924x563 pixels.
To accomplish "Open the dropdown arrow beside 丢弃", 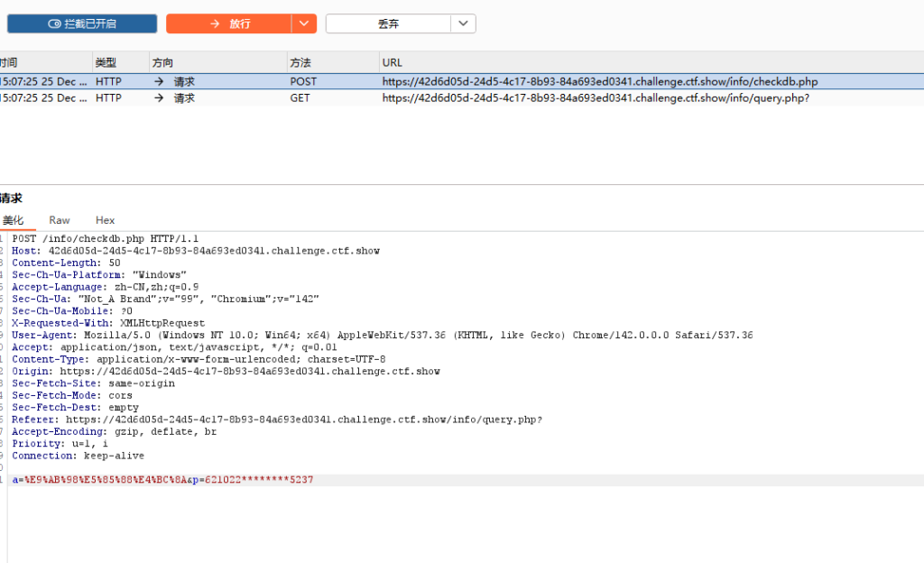I will (463, 23).
